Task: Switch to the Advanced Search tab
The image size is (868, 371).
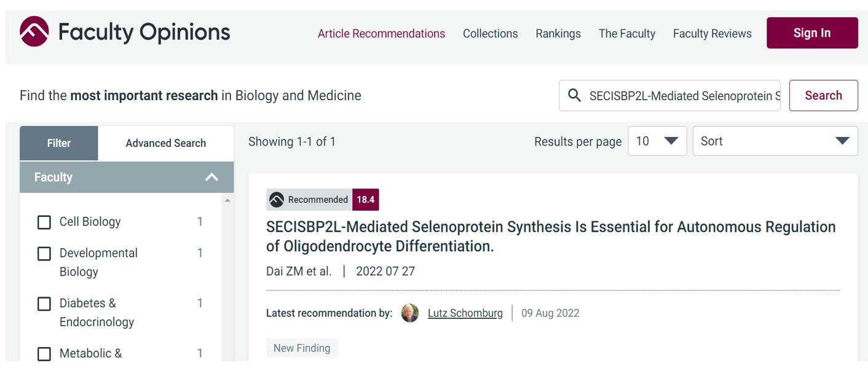Action: tap(165, 143)
